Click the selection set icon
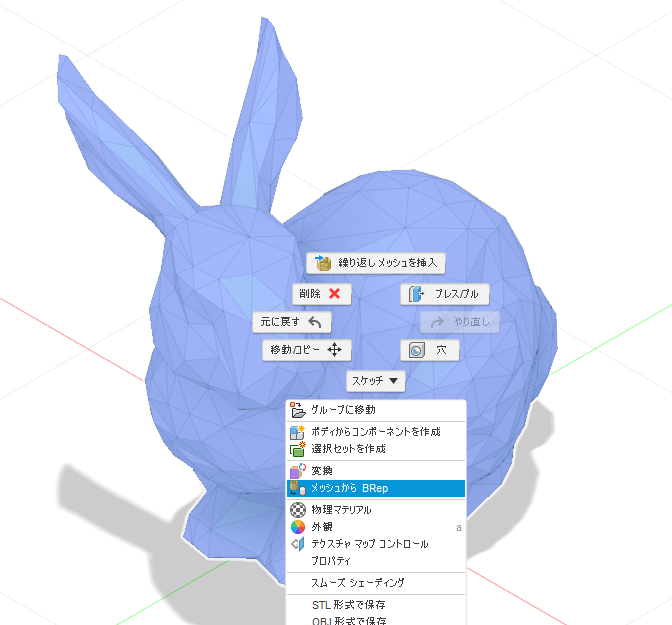The height and width of the screenshot is (625, 672). [x=297, y=449]
